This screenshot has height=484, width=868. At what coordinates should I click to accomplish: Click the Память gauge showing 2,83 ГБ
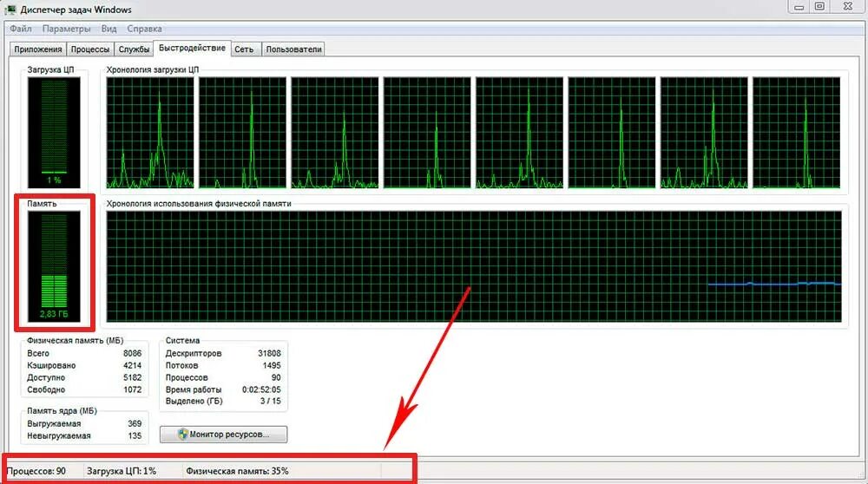tap(54, 266)
